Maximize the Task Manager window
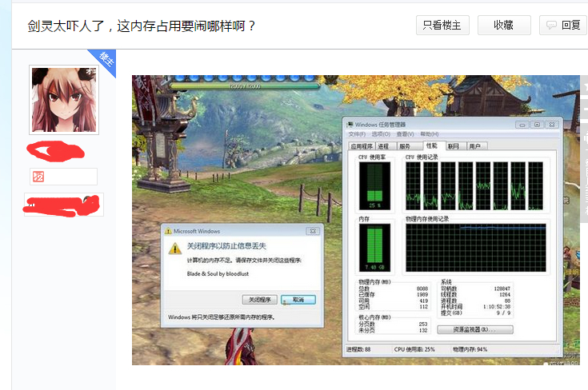Viewport: 588px width, 390px height. [537, 125]
